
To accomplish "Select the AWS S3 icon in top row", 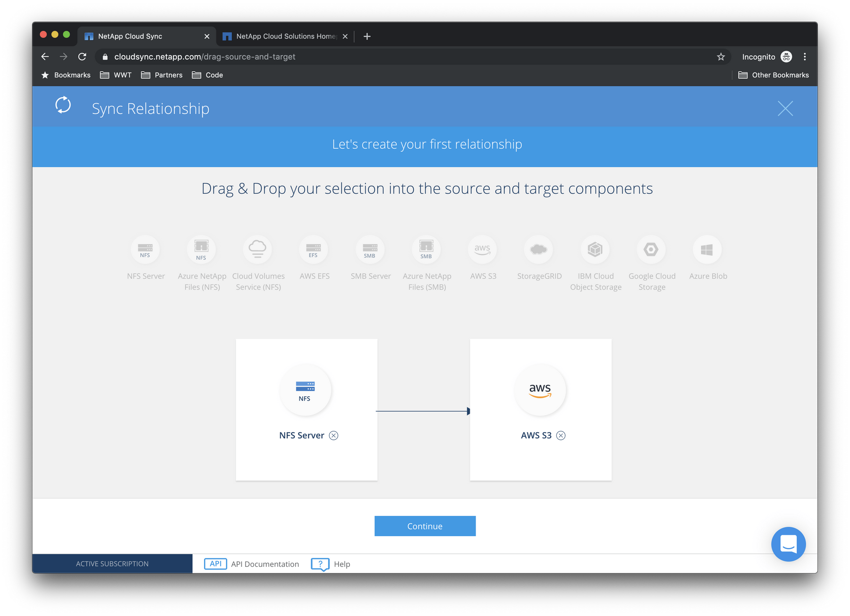I will pyautogui.click(x=483, y=249).
